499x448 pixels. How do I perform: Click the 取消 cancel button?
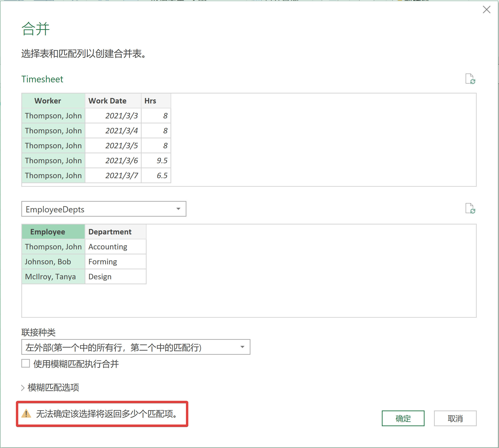455,418
